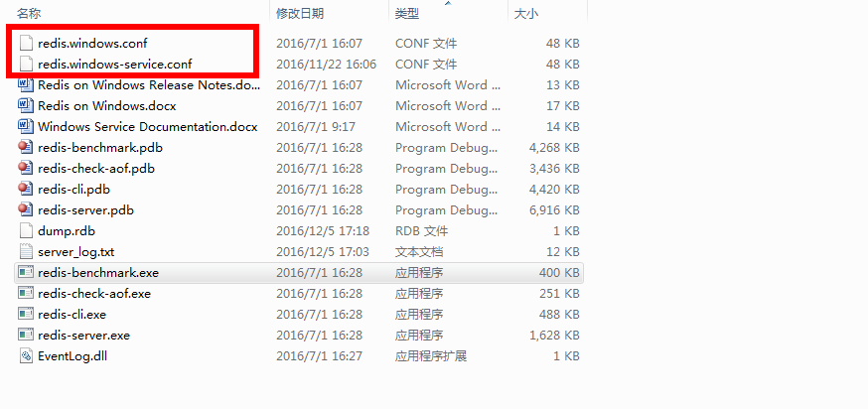Click size 14 KB of Windows Service Documentation
This screenshot has height=409, width=868.
562,127
